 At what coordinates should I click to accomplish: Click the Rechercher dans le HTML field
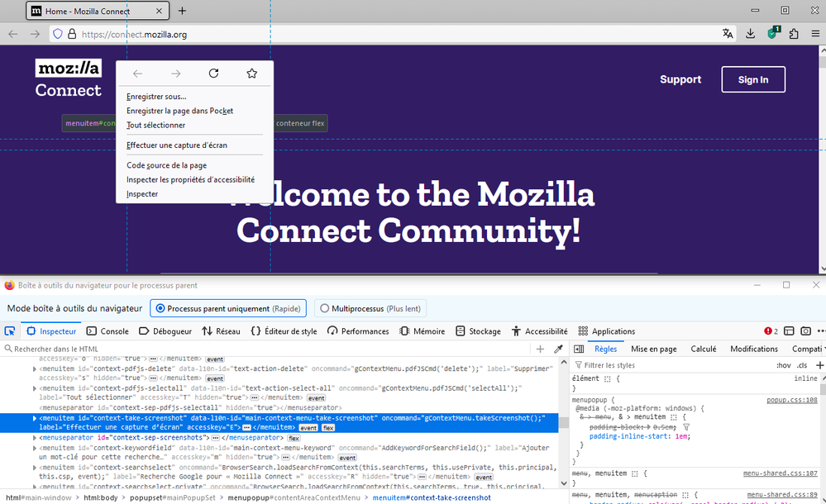point(269,349)
